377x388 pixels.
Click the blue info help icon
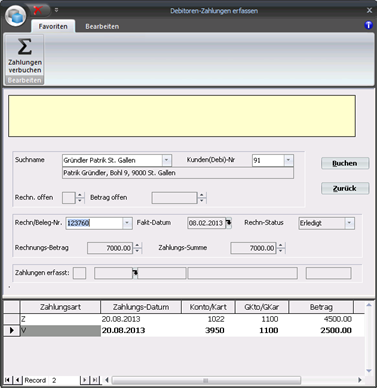pos(368,25)
